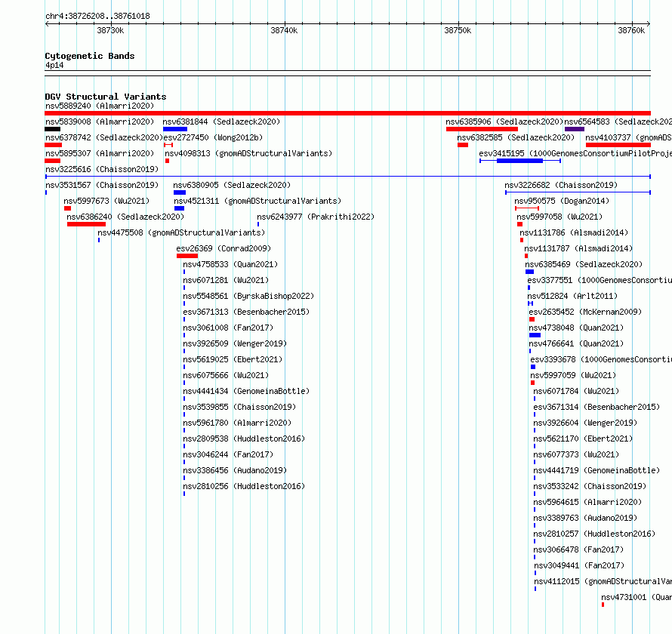Select nsv3389763 (Audano2019) label
672x634 pixels.
point(585,518)
